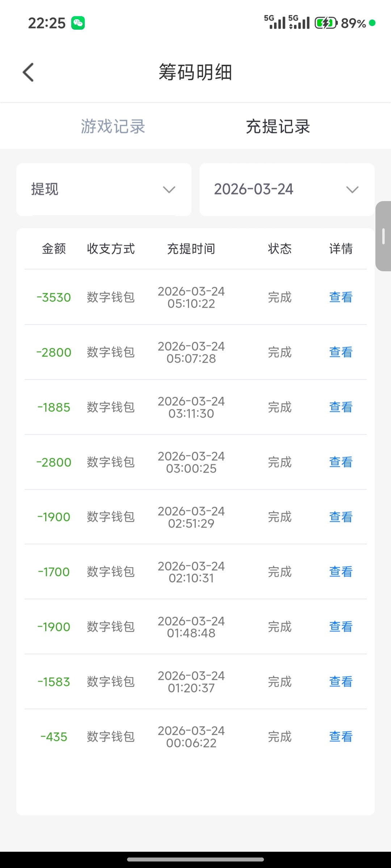Viewport: 391px width, 868px height.
Task: View details of the -1885 withdrawal
Action: (x=341, y=407)
